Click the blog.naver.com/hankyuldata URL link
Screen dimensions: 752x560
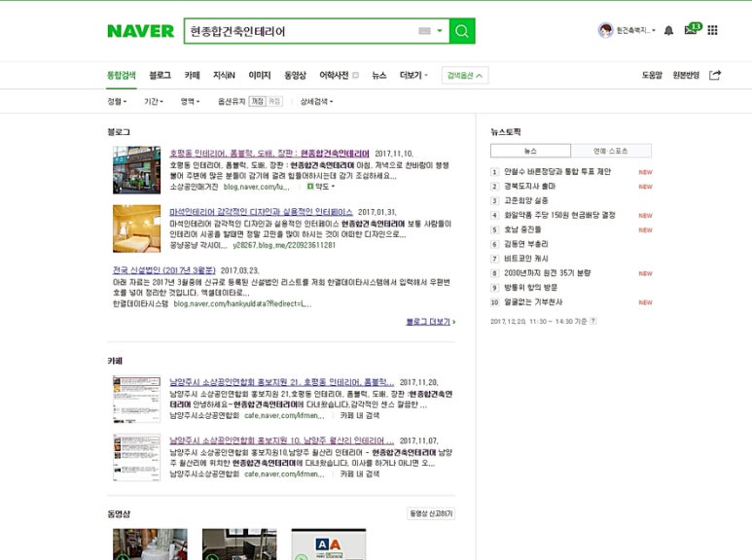[x=242, y=303]
